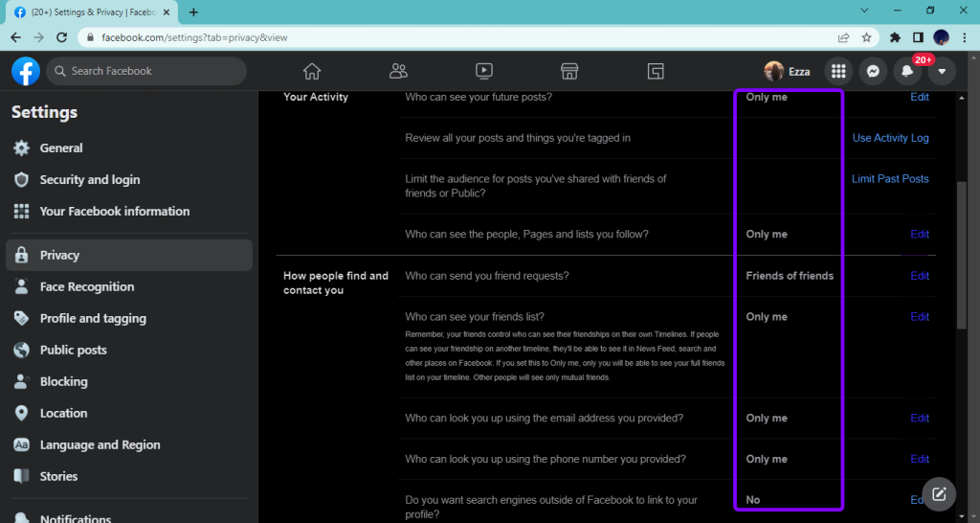The image size is (980, 523).
Task: Edit email address lookup setting
Action: click(920, 418)
